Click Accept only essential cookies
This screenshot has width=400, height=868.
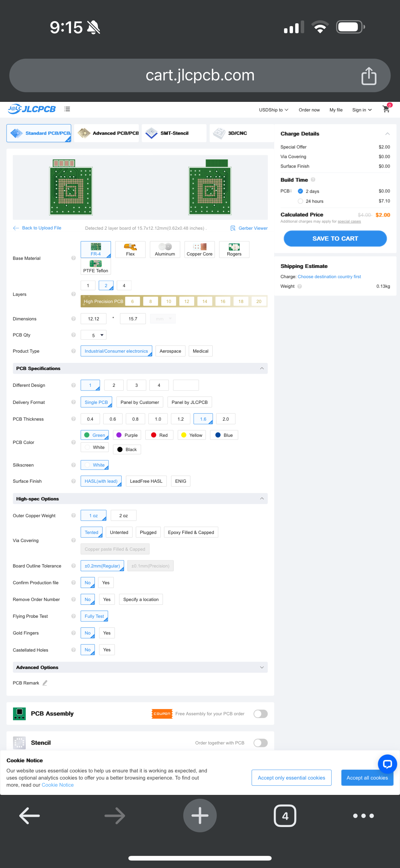pyautogui.click(x=291, y=778)
